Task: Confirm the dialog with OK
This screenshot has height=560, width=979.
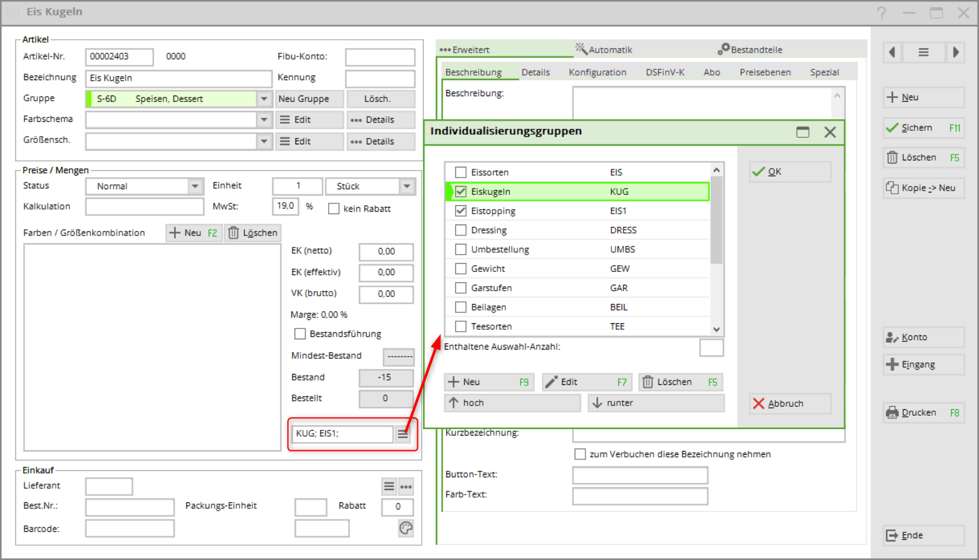Action: click(x=790, y=172)
